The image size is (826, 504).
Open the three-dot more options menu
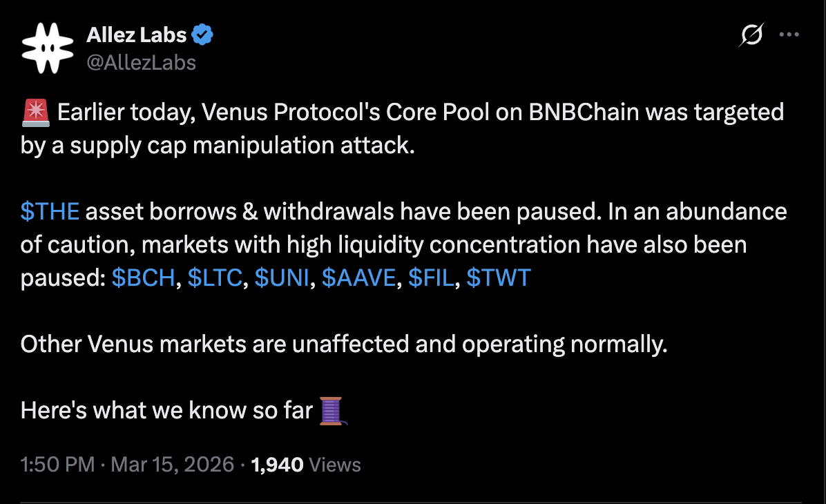(789, 34)
